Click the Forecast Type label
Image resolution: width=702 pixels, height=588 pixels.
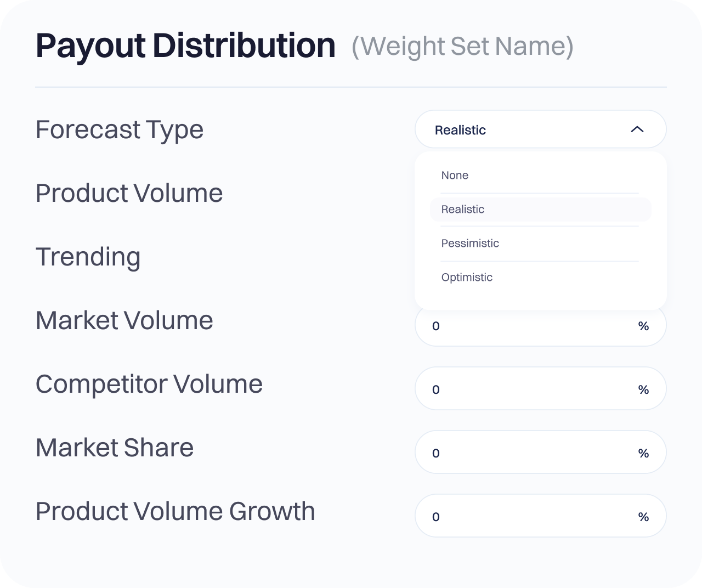coord(120,130)
